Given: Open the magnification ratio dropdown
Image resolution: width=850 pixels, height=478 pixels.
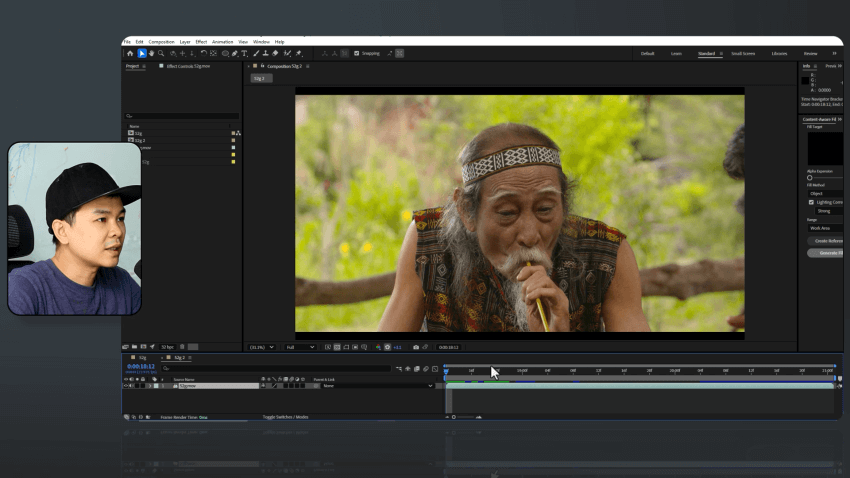Looking at the screenshot, I should (x=261, y=347).
